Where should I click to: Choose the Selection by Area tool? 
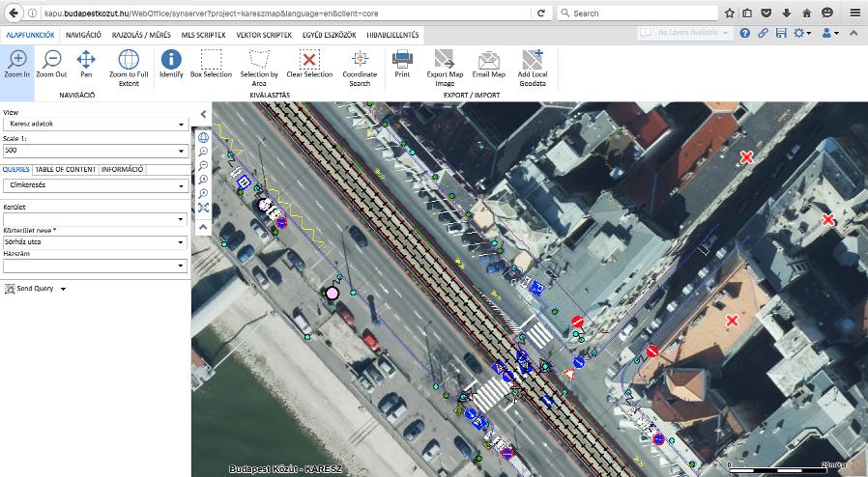[259, 68]
